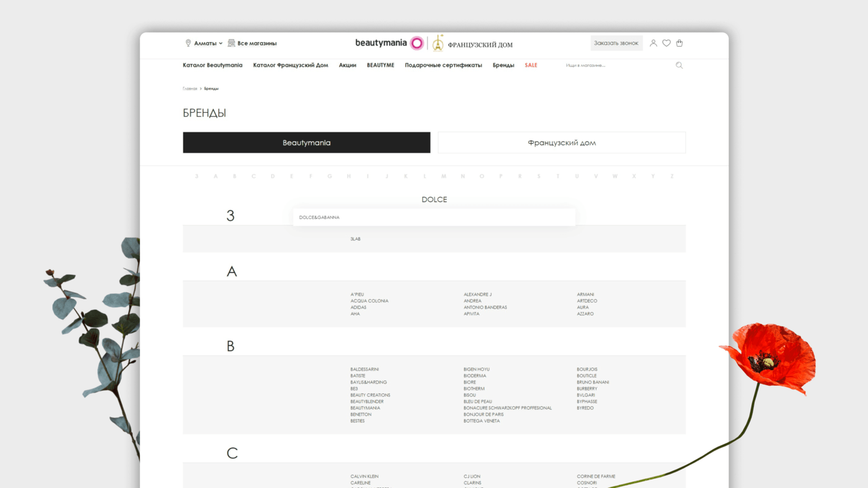
Task: Jump to letter D in alphabet filter
Action: coord(273,176)
